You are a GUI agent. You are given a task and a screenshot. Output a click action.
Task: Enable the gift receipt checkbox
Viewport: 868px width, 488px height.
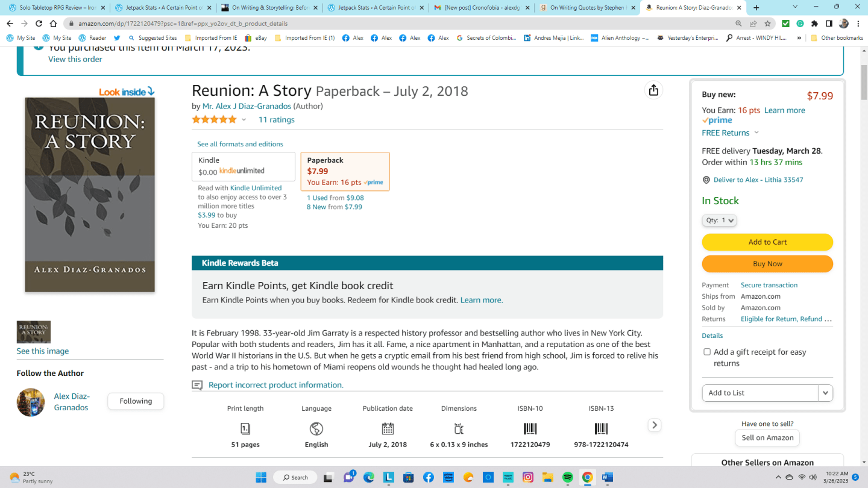[x=706, y=351]
